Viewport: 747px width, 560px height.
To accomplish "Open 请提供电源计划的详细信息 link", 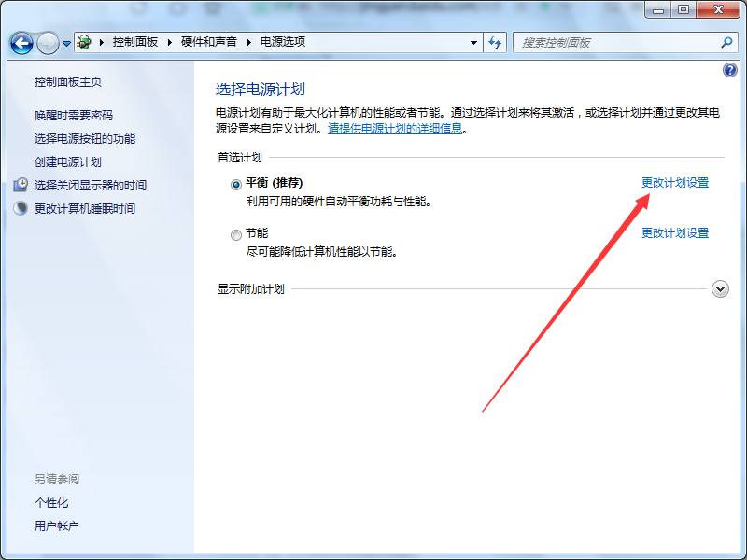I will point(395,129).
